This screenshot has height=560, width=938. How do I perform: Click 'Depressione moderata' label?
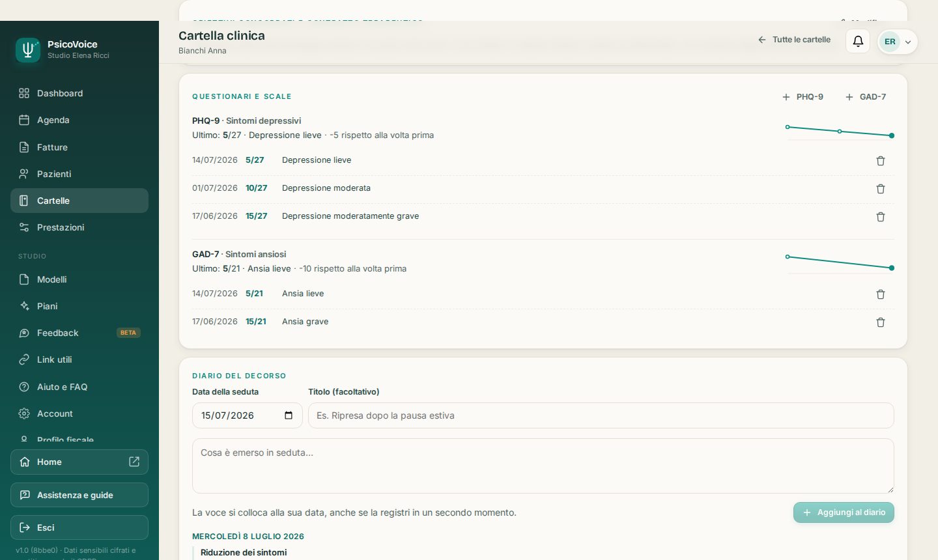click(x=326, y=188)
